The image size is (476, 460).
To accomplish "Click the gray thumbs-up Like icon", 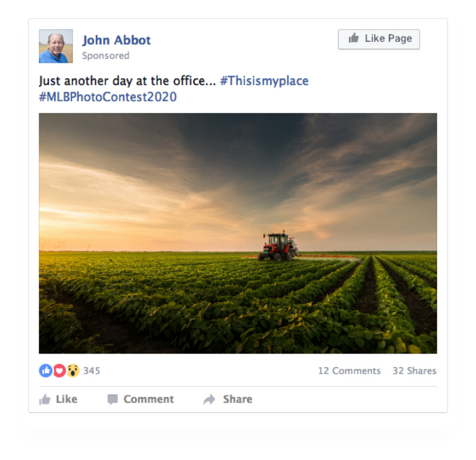I will 45,399.
